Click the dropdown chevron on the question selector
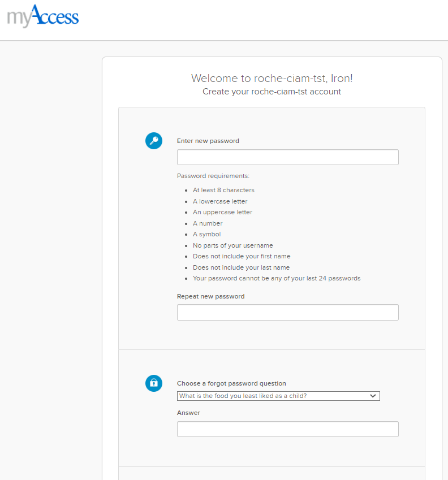448x480 pixels. [373, 396]
